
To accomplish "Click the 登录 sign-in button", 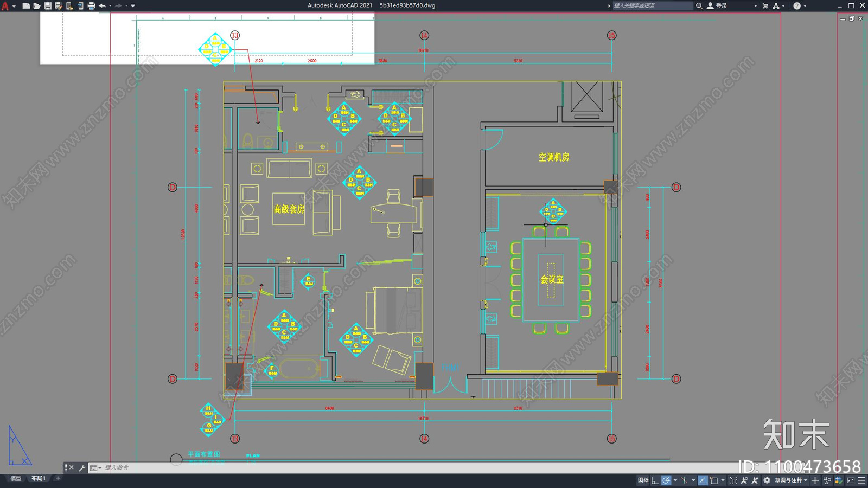I will click(717, 5).
